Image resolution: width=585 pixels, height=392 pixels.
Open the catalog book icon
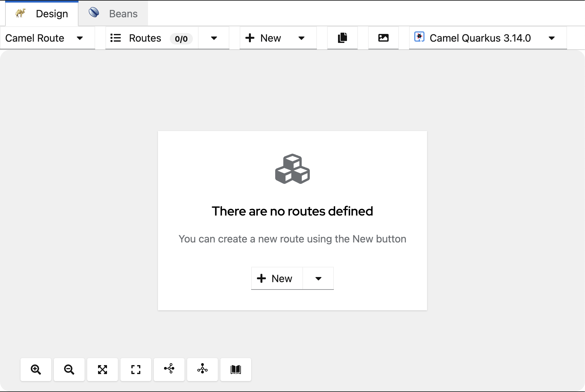click(x=236, y=370)
